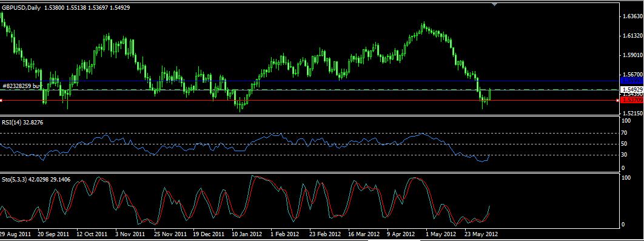Click the 1.63630 price scale label
The height and width of the screenshot is (241, 644).
point(632,16)
